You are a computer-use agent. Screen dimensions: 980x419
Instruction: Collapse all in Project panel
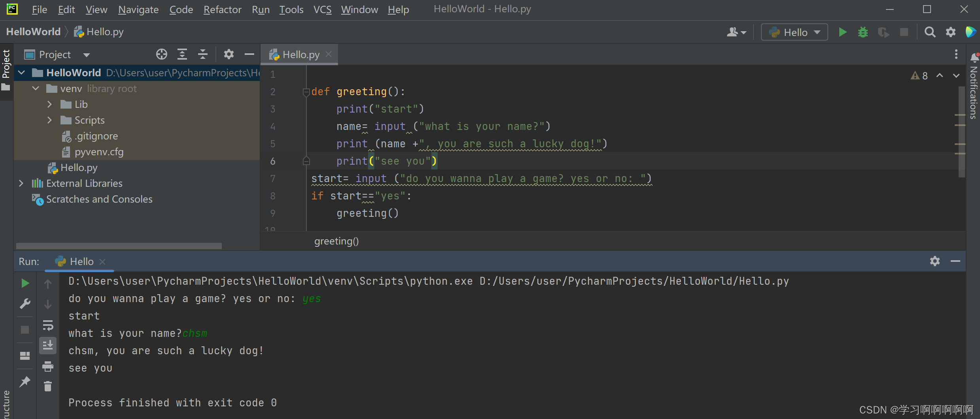tap(203, 54)
